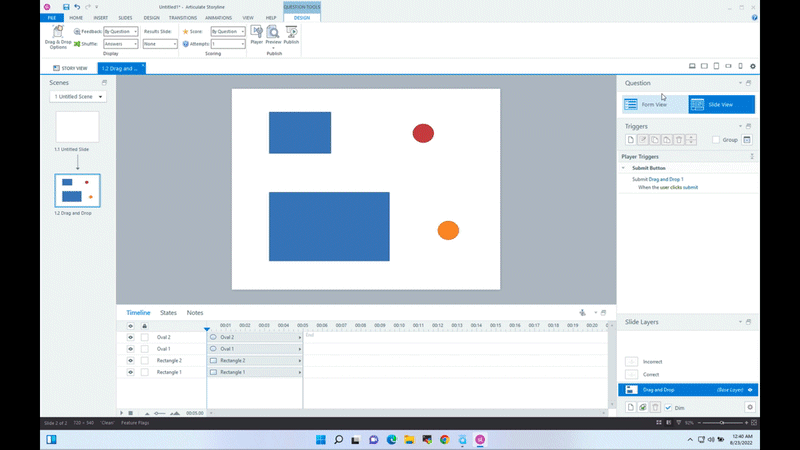Open the Results Slide dropdown
The image size is (800, 450).
160,44
